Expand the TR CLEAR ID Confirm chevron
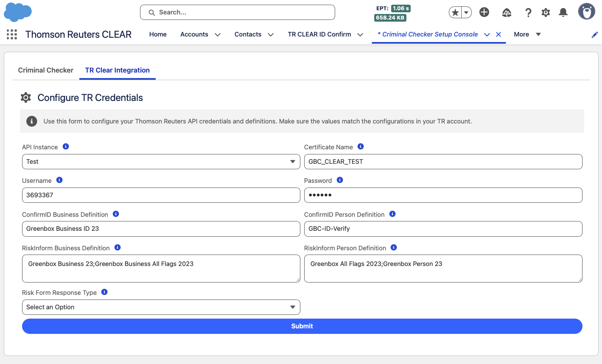Viewport: 602px width, 364px height. 360,35
